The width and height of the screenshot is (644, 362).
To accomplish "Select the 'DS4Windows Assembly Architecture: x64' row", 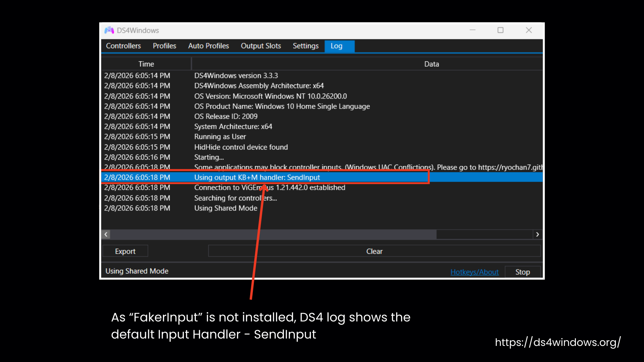I will click(322, 86).
